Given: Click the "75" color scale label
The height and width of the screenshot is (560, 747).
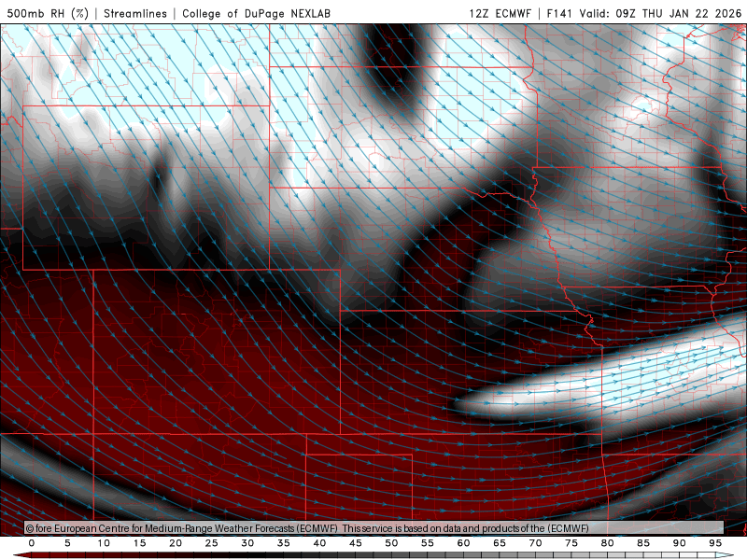Looking at the screenshot, I should click(571, 543).
